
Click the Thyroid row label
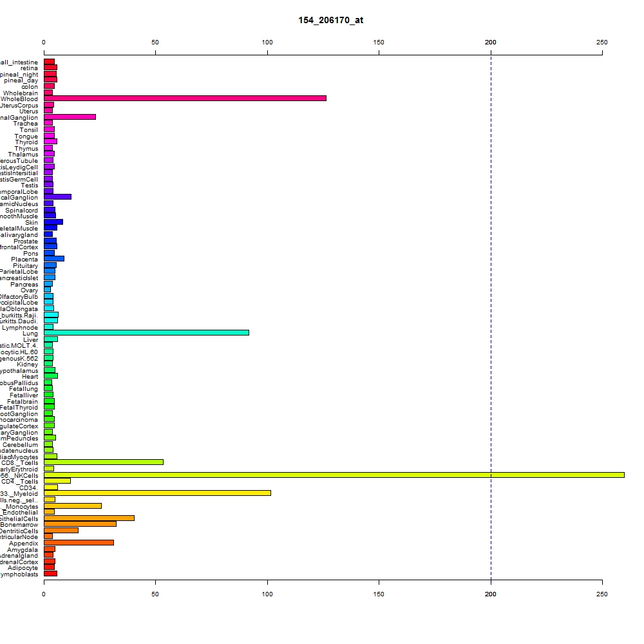point(26,142)
